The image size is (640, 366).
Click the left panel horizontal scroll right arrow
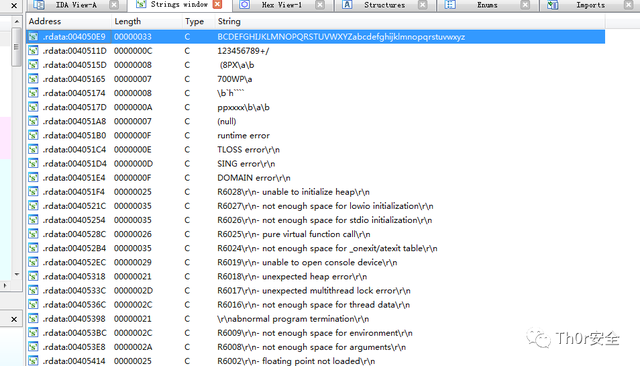(5, 286)
